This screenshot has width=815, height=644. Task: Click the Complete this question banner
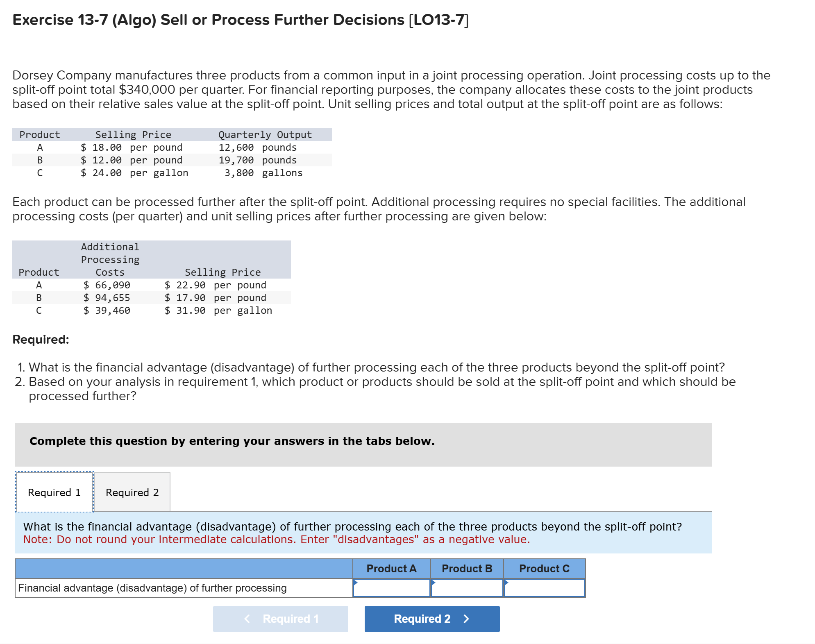coord(232,441)
